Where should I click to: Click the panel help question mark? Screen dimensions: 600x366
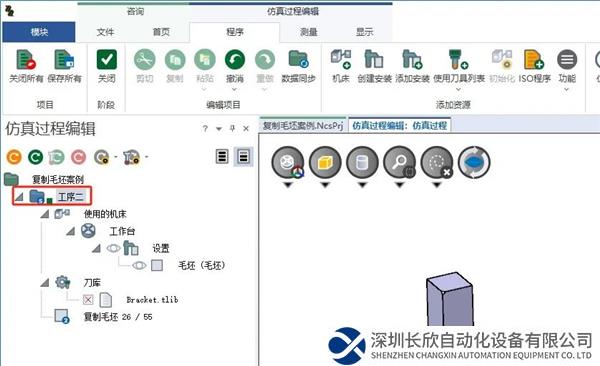(x=205, y=129)
